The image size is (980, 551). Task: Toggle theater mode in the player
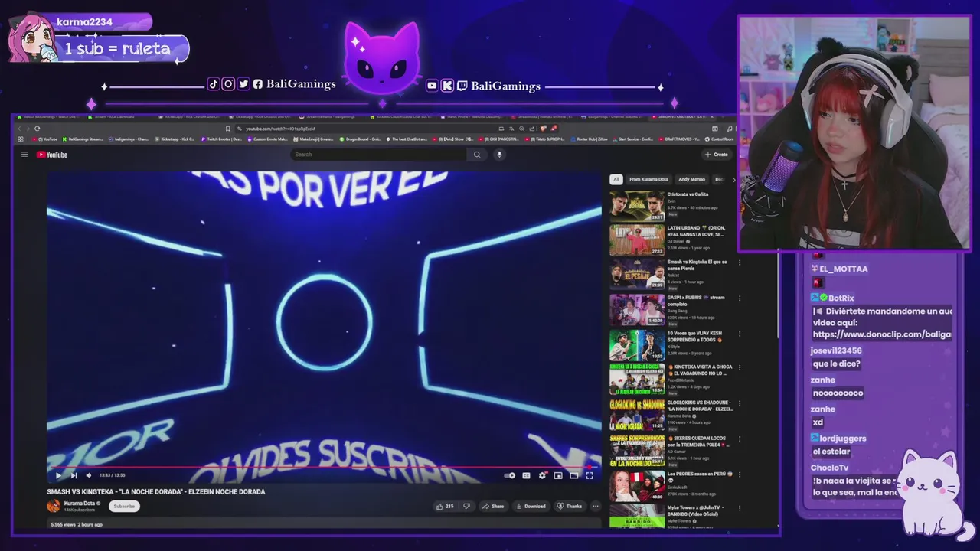tap(573, 475)
